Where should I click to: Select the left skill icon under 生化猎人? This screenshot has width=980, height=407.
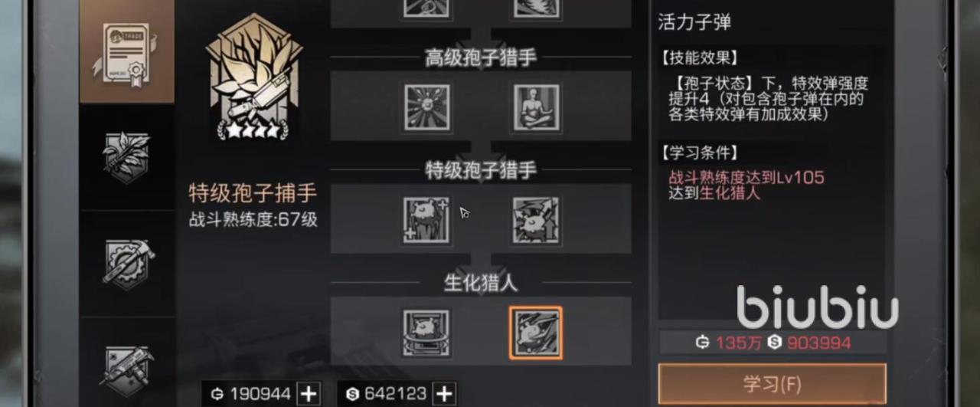[x=427, y=333]
